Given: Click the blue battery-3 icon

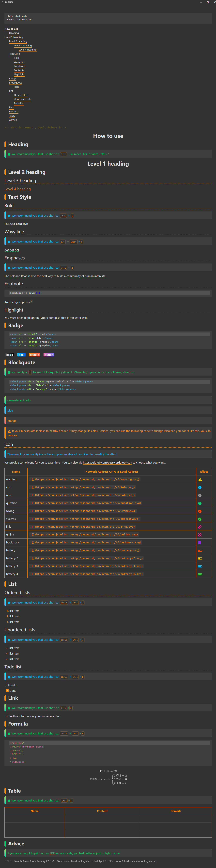Looking at the screenshot, I should pos(200,566).
